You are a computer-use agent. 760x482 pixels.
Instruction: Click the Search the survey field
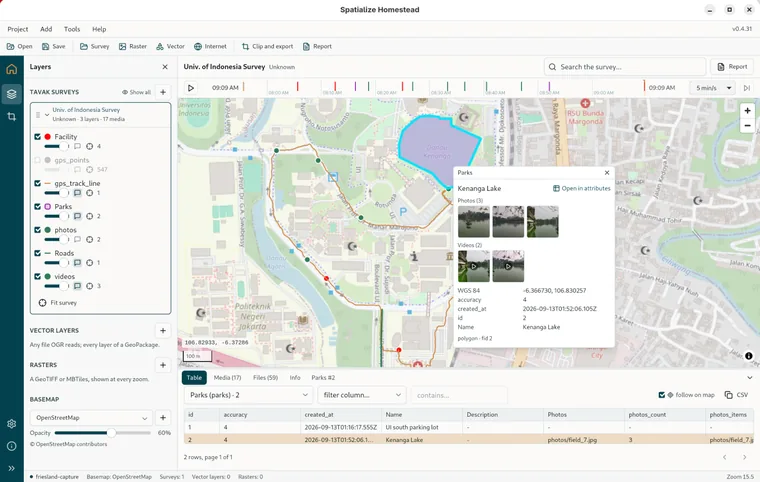pyautogui.click(x=625, y=67)
